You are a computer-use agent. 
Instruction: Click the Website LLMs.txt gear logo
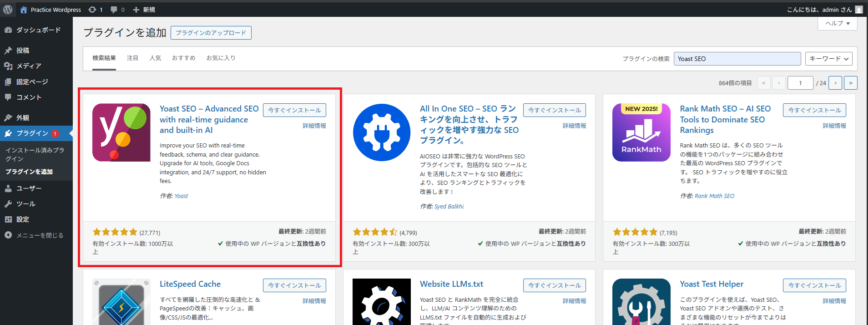382,302
